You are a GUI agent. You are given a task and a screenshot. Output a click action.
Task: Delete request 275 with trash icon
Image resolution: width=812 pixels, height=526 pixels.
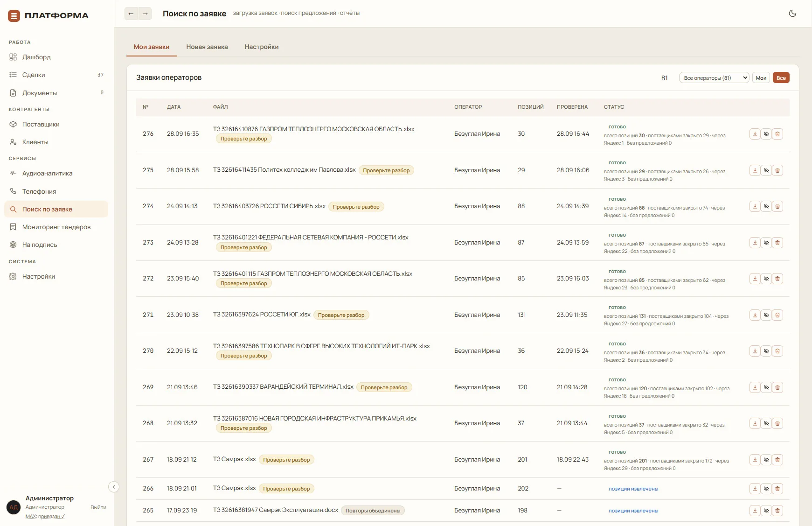[777, 170]
